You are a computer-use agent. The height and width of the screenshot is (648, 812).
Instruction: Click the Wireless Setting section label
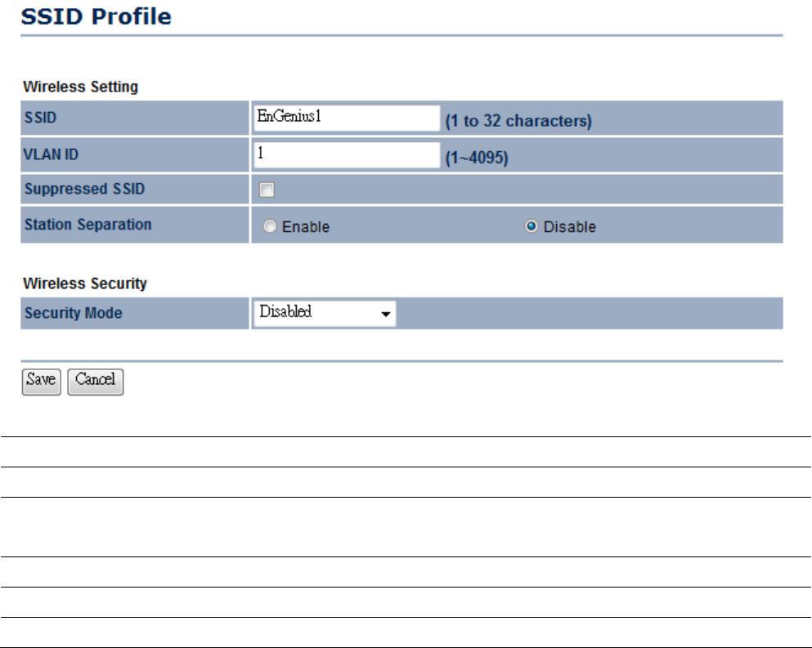(x=80, y=87)
